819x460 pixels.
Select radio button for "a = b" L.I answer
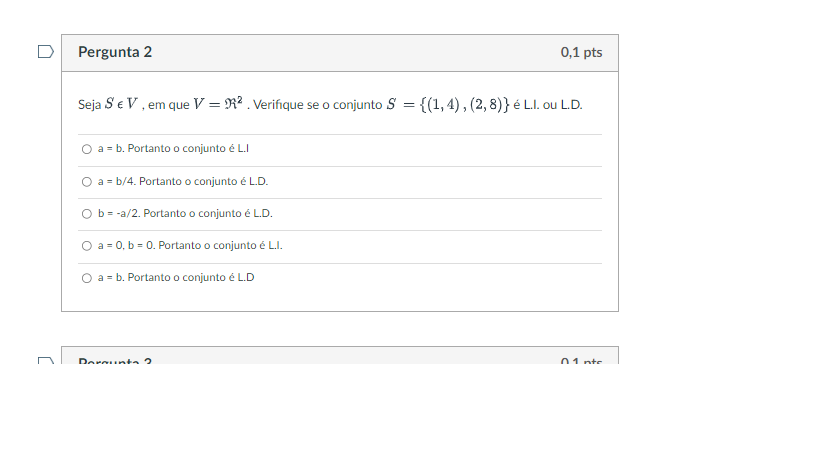[x=87, y=149]
